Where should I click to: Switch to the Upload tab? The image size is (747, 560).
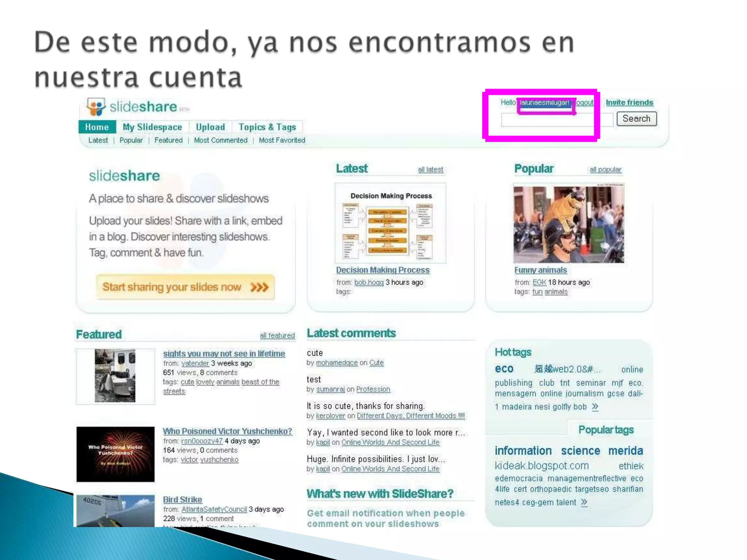[210, 127]
